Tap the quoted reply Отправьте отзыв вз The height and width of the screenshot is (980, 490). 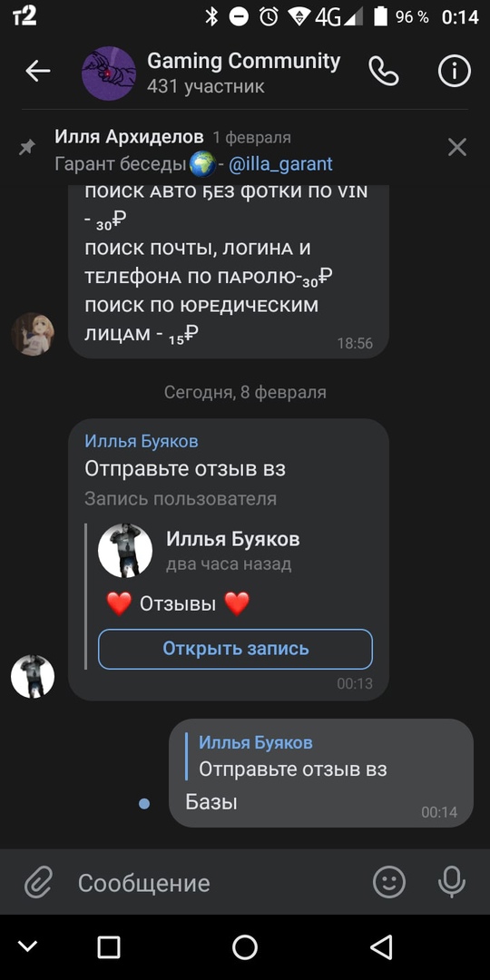[292, 758]
